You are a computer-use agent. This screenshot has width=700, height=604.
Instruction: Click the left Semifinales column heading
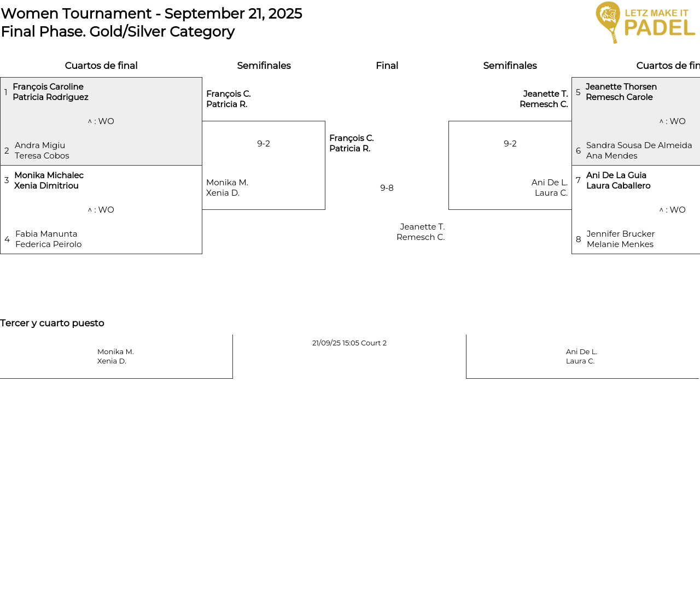(264, 66)
